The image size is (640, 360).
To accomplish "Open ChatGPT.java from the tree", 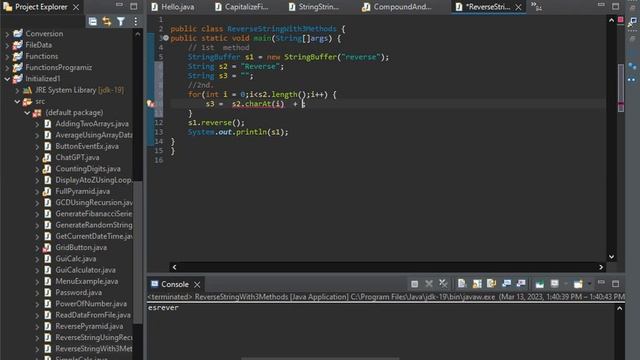I will [x=77, y=157].
